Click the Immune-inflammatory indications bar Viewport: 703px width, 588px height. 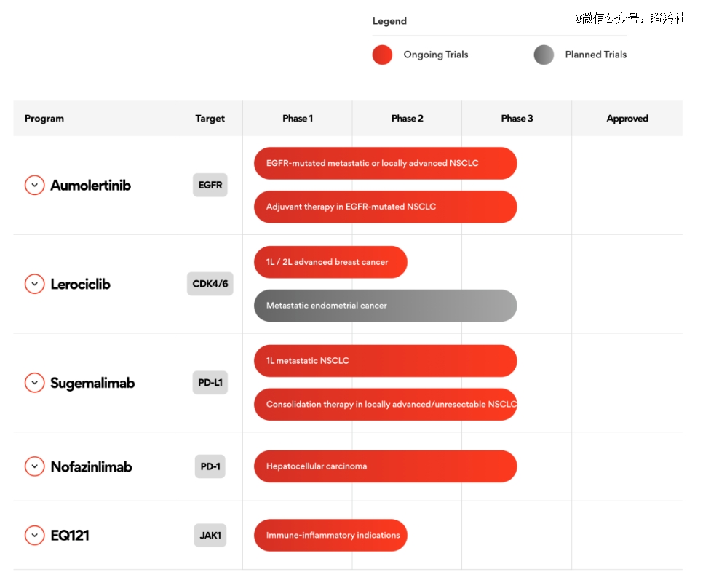click(x=330, y=536)
